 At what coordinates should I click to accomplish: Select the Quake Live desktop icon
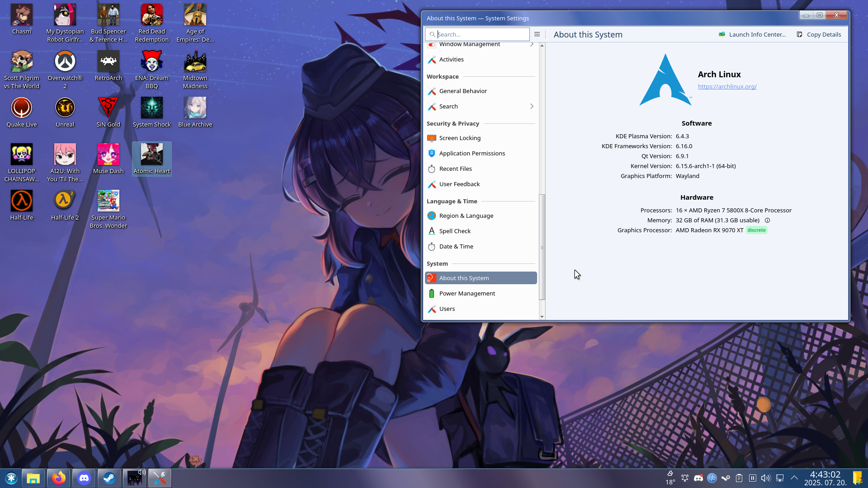point(22,113)
